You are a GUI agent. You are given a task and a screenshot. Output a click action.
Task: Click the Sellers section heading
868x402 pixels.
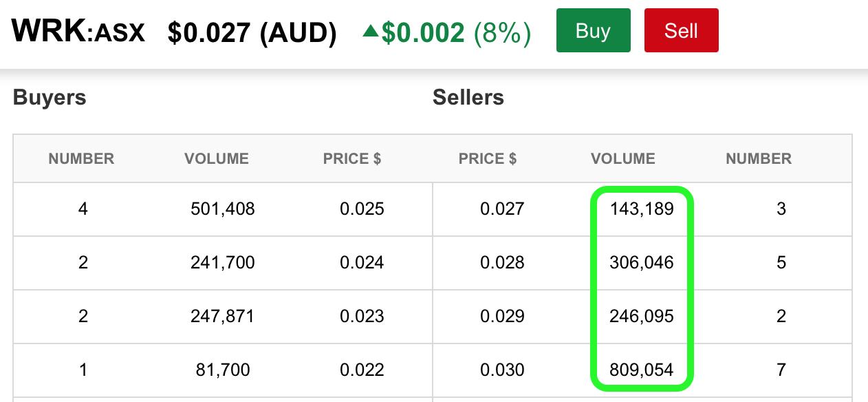point(468,98)
